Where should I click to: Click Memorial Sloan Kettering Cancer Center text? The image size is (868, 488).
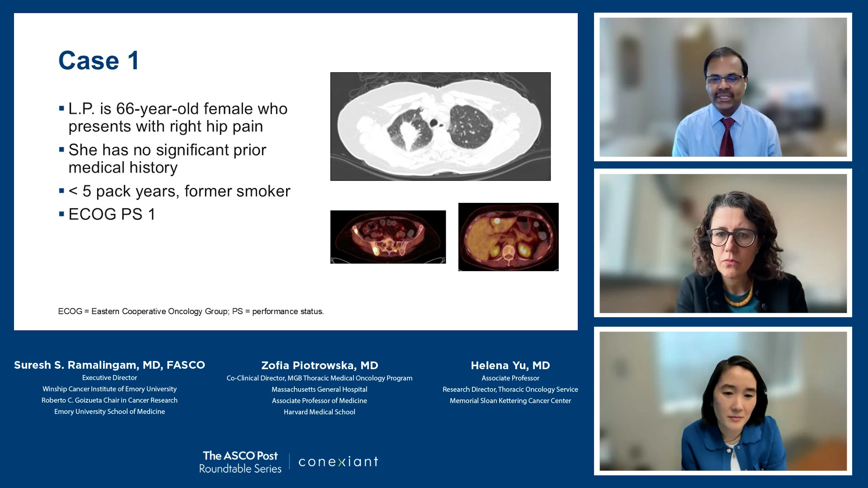tap(510, 400)
